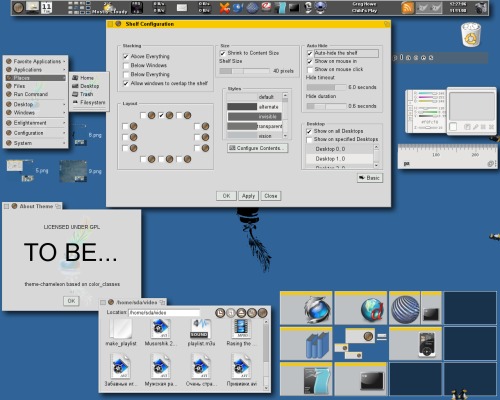Screen dimensions: 500x400
Task: Click Configure Contents button
Action: pyautogui.click(x=258, y=148)
